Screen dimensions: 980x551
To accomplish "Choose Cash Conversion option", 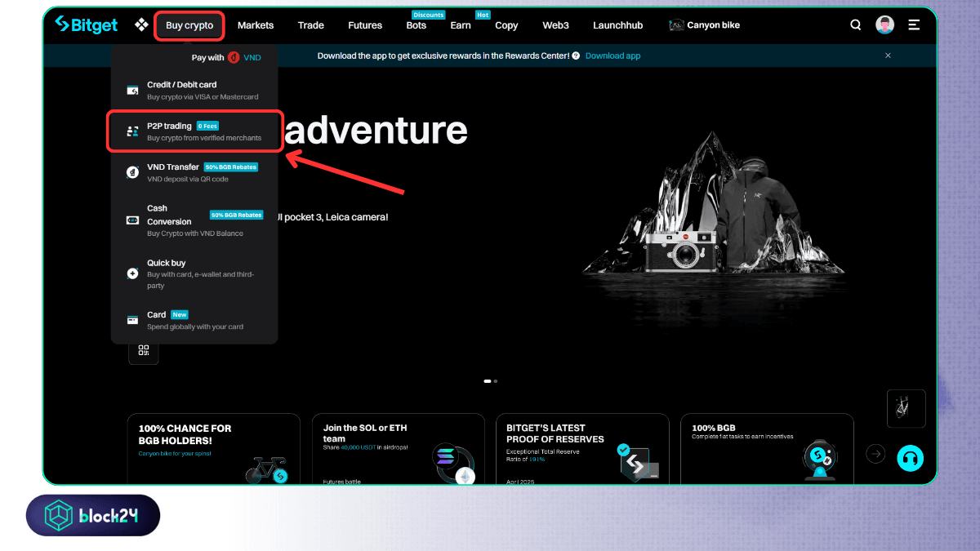I will point(194,220).
